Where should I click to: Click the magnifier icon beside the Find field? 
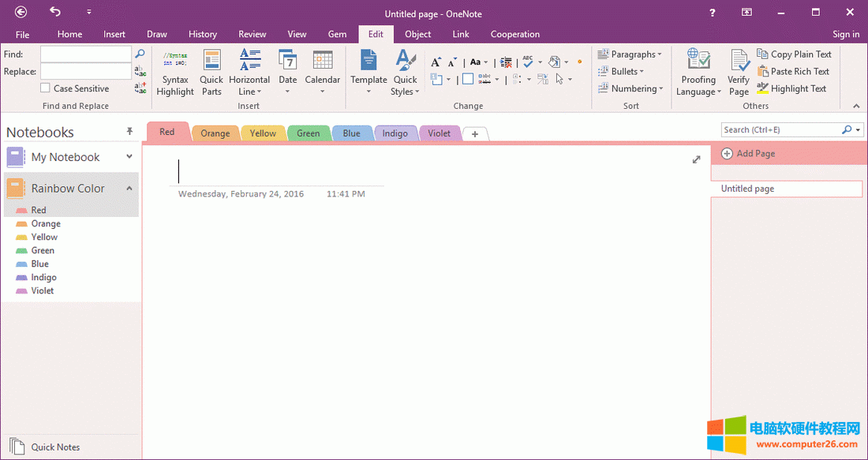pyautogui.click(x=140, y=54)
